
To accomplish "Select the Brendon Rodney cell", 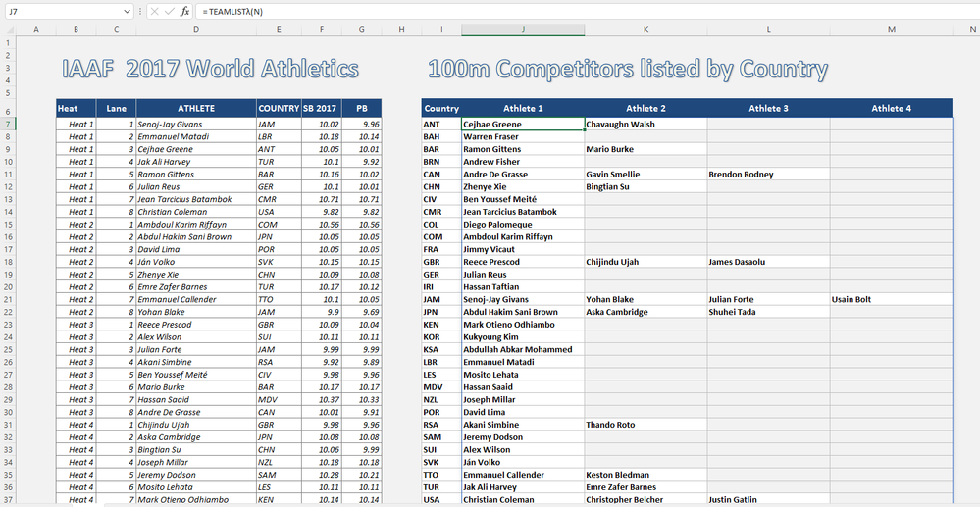I will (x=769, y=175).
